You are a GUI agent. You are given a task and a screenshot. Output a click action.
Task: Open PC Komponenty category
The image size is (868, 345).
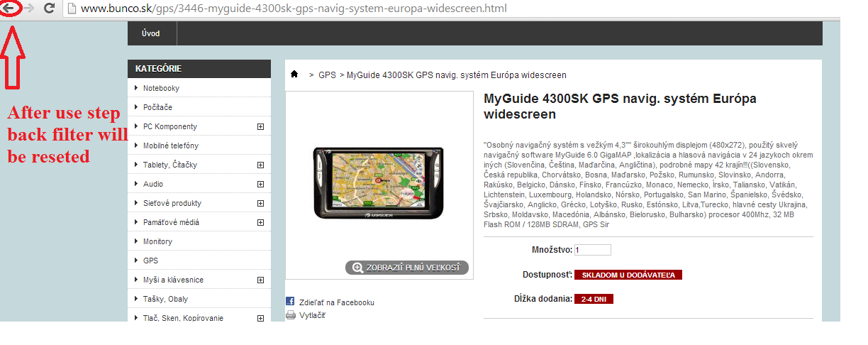170,126
